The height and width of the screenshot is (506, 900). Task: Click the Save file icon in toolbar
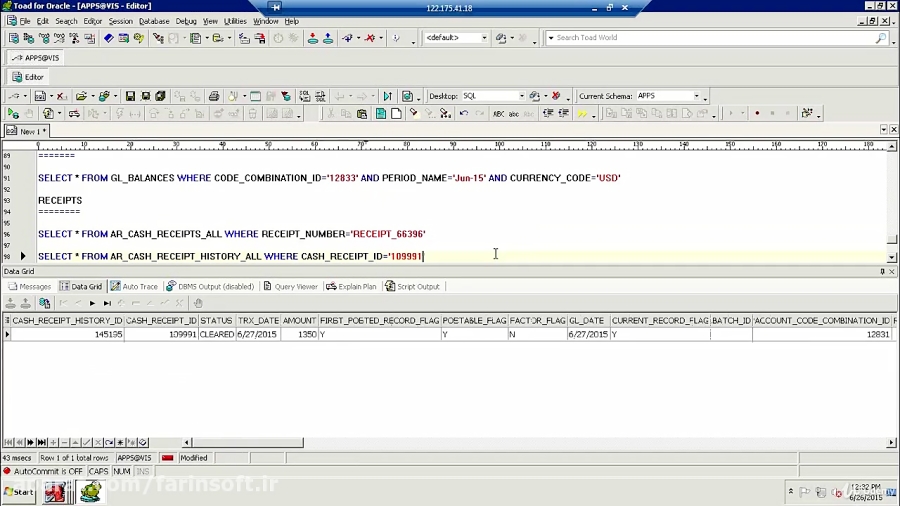click(130, 96)
